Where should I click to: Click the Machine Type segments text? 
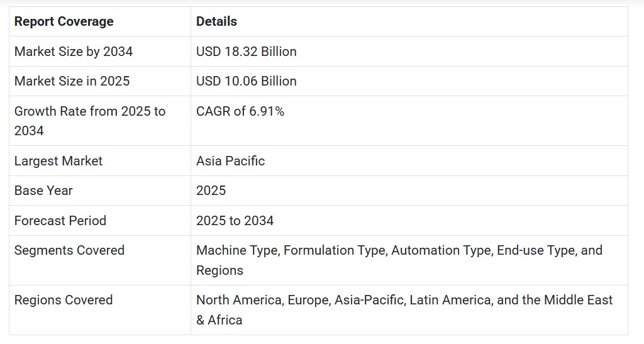point(236,250)
